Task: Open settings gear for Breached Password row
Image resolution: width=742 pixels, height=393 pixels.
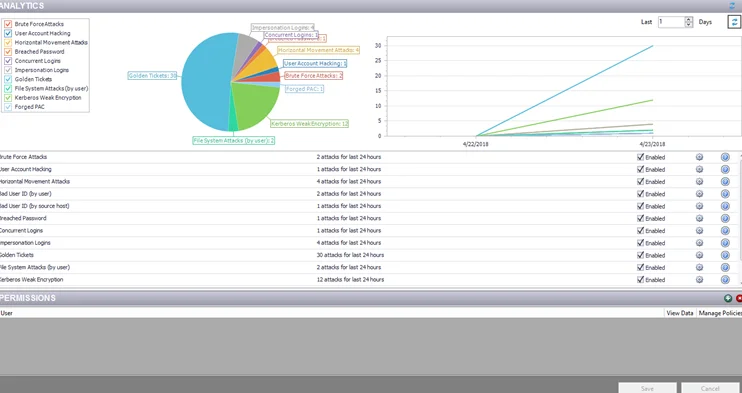Action: [x=699, y=219]
